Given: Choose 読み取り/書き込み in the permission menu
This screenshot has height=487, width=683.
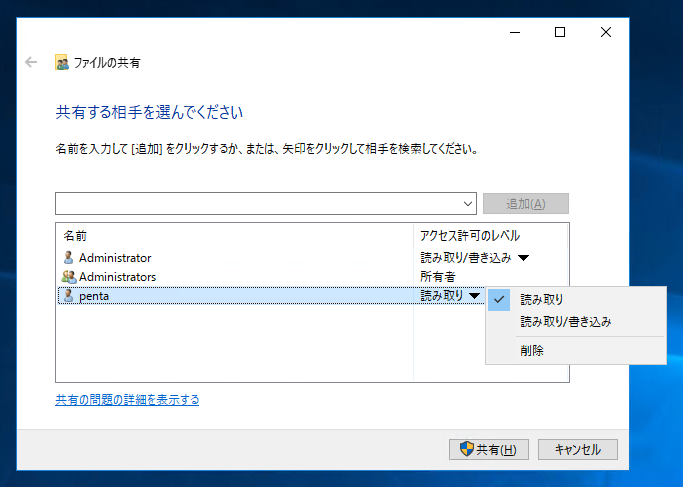Looking at the screenshot, I should 576,321.
